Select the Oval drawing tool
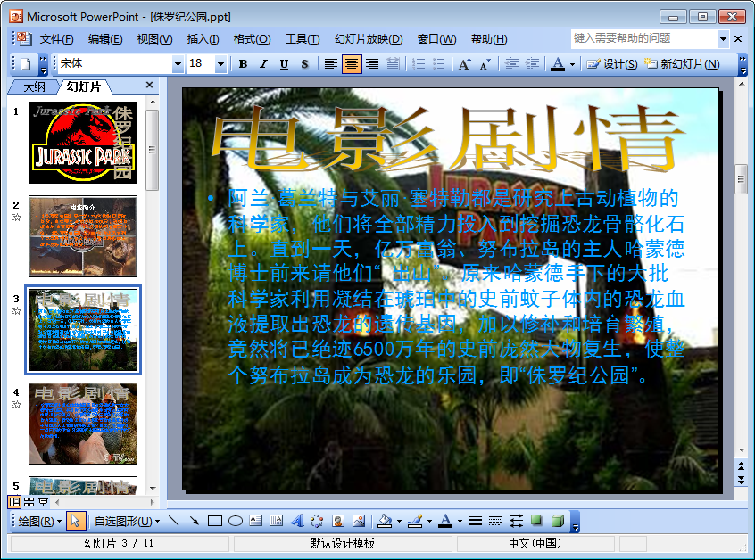 (x=235, y=521)
